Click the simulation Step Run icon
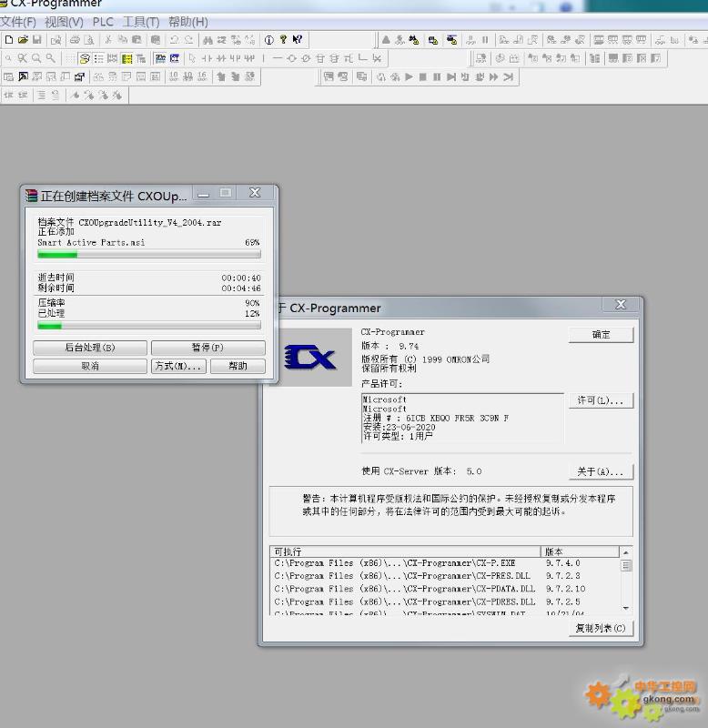Viewport: 708px width, 728px height. pyautogui.click(x=450, y=76)
